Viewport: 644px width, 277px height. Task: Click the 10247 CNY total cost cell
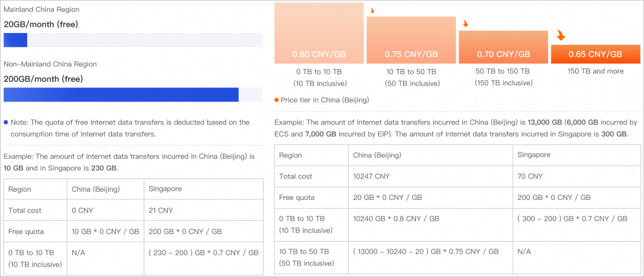431,176
